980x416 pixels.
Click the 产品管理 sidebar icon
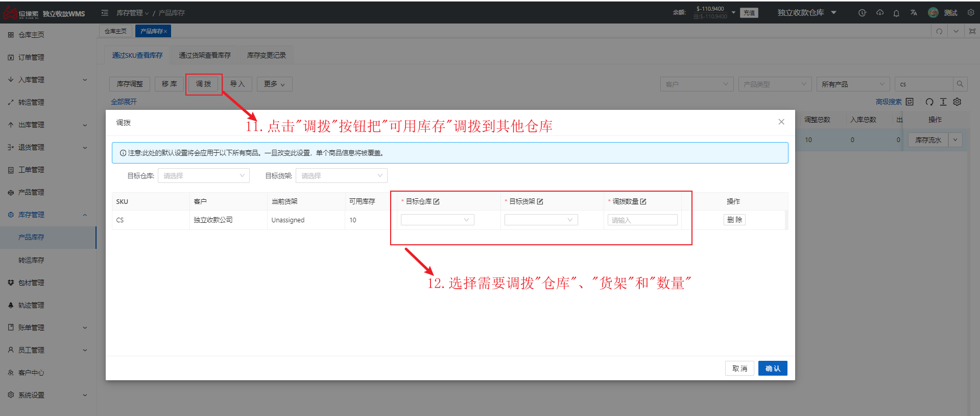[x=11, y=192]
